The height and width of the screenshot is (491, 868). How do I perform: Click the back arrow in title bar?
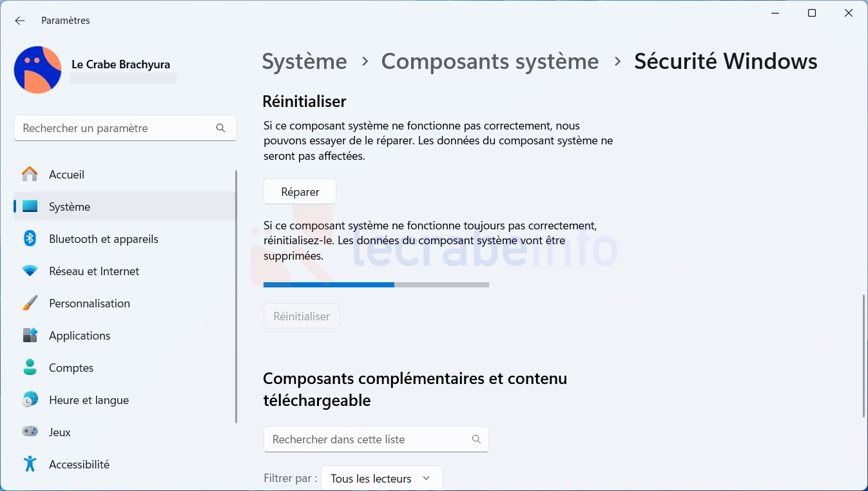point(20,21)
